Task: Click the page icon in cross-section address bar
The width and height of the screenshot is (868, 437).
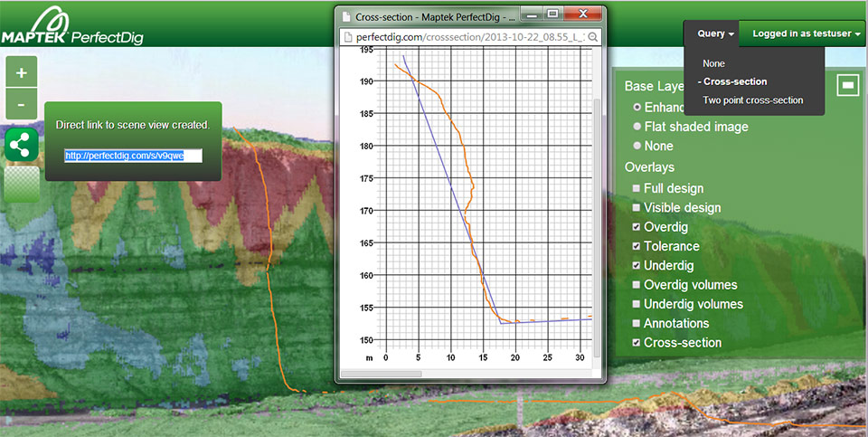Action: [x=348, y=37]
